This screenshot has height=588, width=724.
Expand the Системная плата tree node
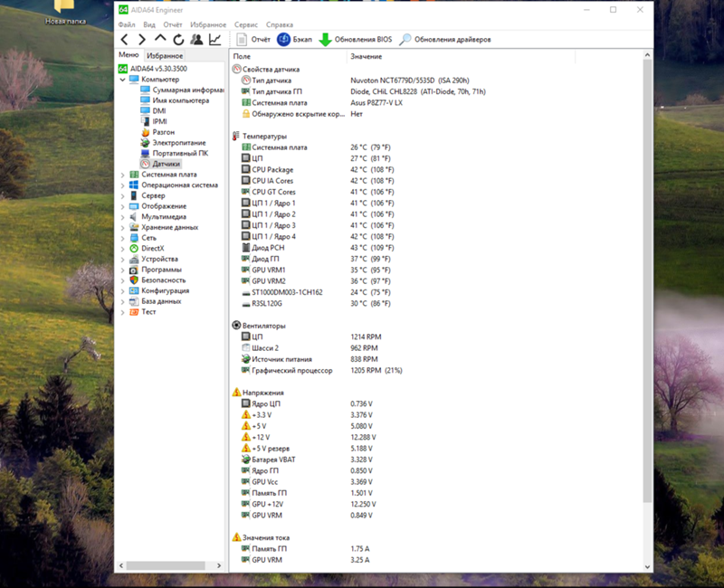[x=122, y=174]
